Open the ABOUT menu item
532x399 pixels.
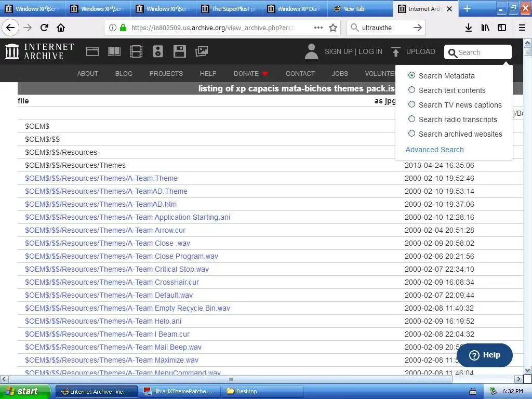[87, 74]
